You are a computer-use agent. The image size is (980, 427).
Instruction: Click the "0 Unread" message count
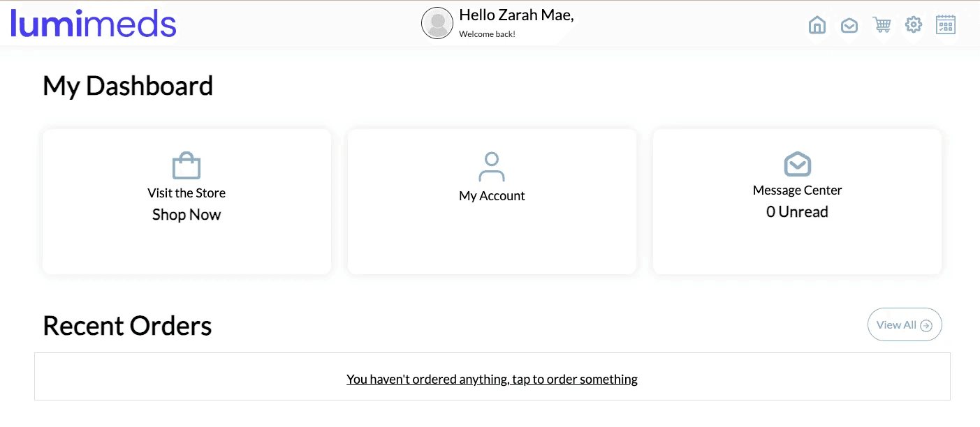(797, 212)
